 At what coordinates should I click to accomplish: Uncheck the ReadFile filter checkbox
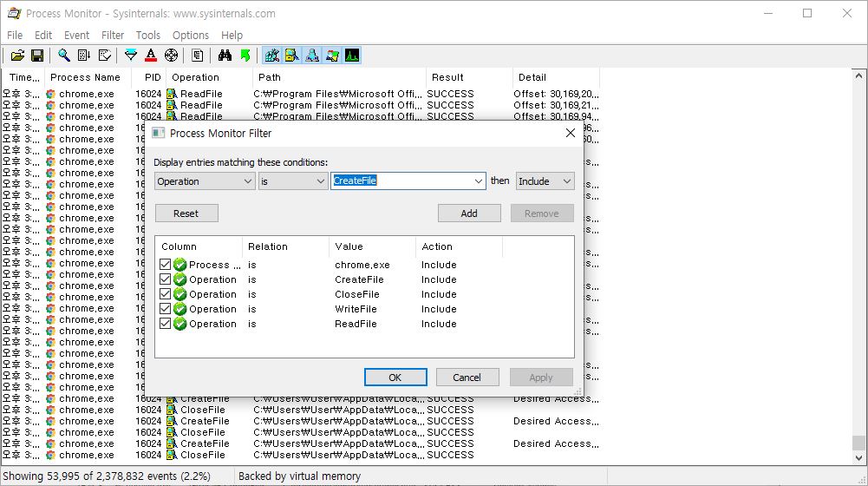tap(166, 324)
